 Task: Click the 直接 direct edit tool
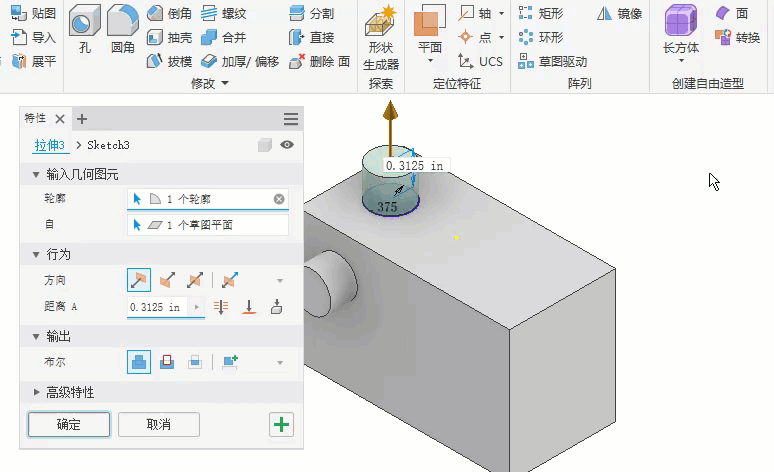(311, 38)
